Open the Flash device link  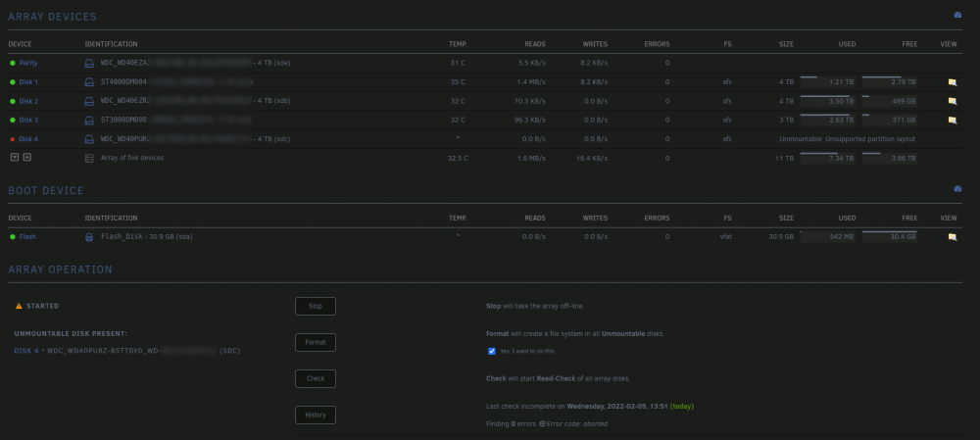[27, 237]
